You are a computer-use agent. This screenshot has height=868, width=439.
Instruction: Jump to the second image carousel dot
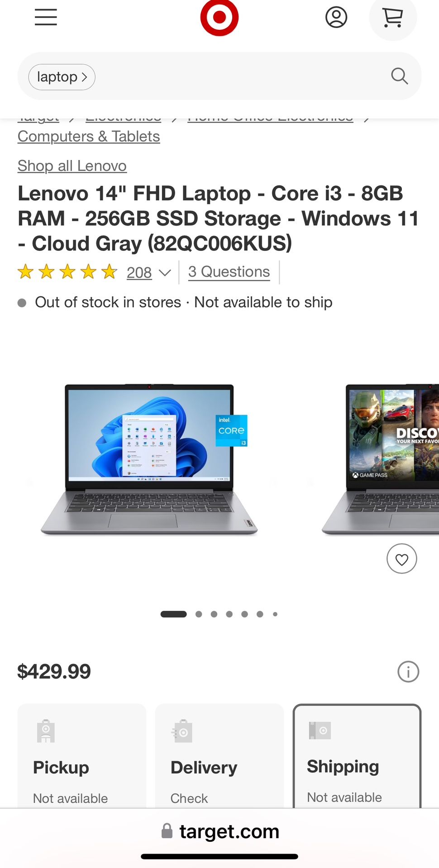tap(199, 614)
